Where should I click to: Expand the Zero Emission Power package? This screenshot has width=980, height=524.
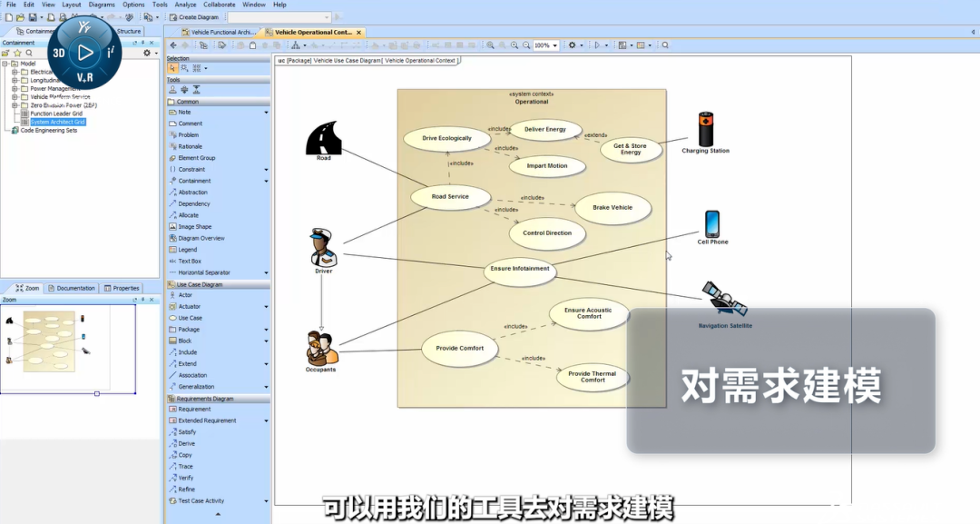point(15,105)
